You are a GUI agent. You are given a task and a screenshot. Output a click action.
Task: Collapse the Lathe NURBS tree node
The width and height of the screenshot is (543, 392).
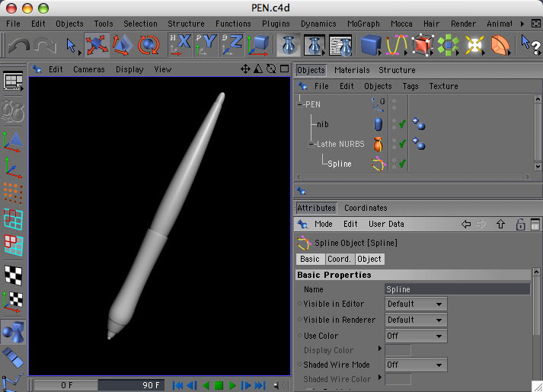tap(311, 144)
